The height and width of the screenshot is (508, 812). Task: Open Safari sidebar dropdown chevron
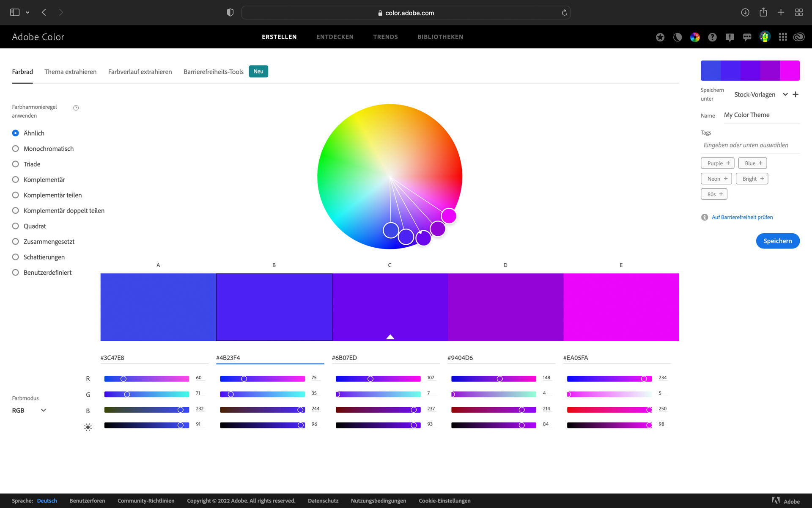point(27,13)
